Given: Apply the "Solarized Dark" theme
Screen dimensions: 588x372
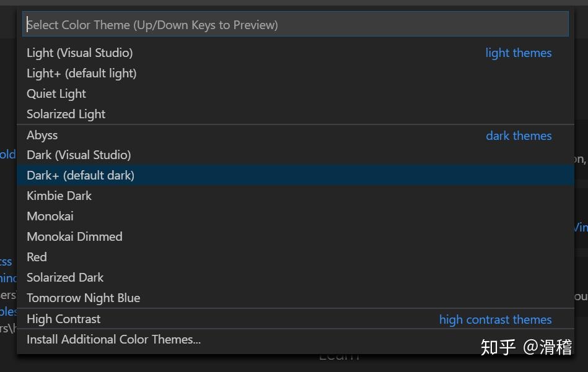Looking at the screenshot, I should click(65, 277).
